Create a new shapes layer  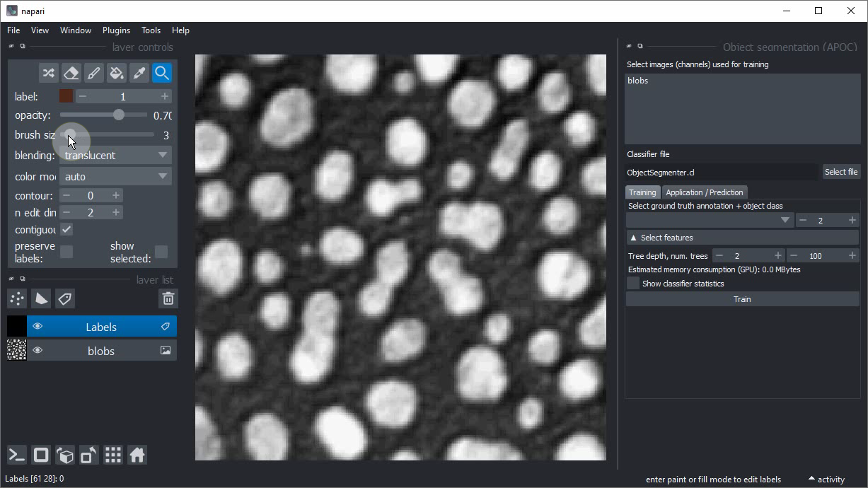click(41, 298)
